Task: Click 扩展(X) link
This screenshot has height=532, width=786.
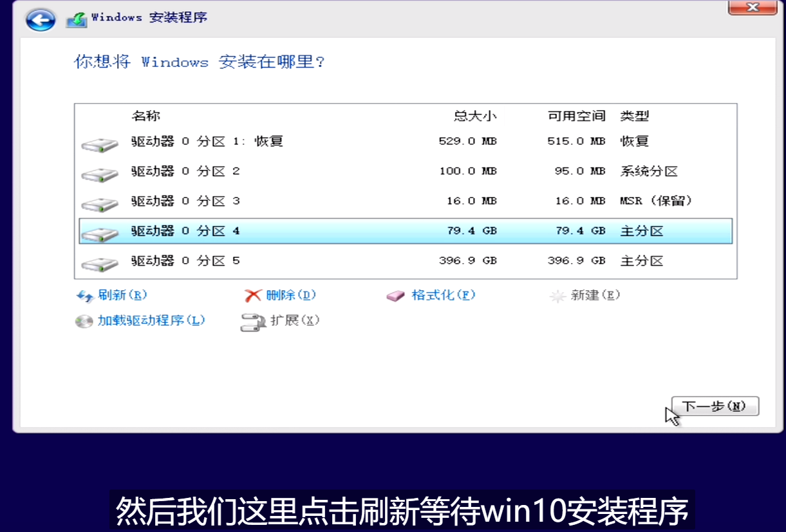Action: click(x=295, y=320)
